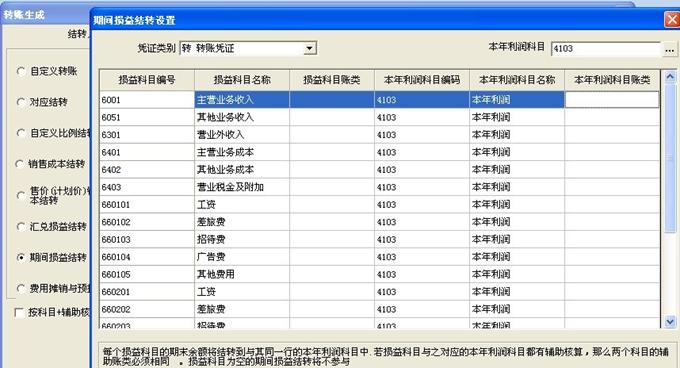Select the 对应结转 radio option

click(21, 102)
